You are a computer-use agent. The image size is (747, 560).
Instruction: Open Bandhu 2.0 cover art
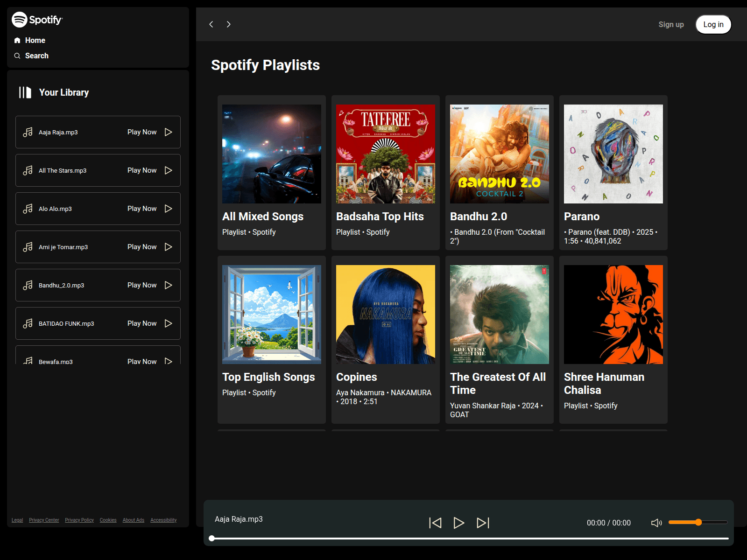point(500,154)
